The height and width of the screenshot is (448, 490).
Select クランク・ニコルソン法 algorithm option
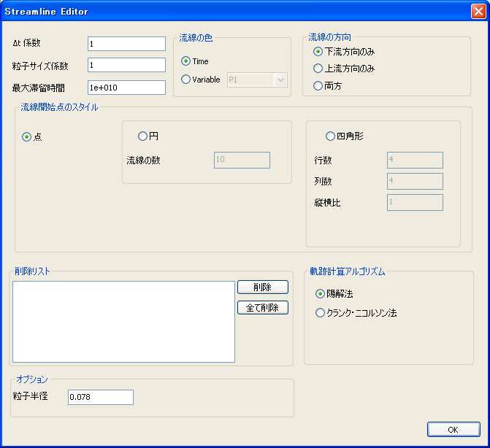tap(320, 313)
